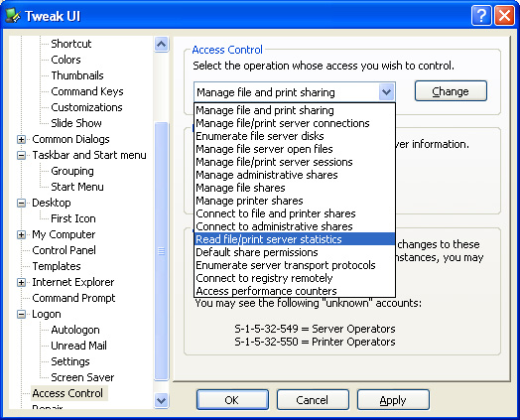Choose Connect to administrative shares
This screenshot has width=520, height=420.
tap(295, 226)
